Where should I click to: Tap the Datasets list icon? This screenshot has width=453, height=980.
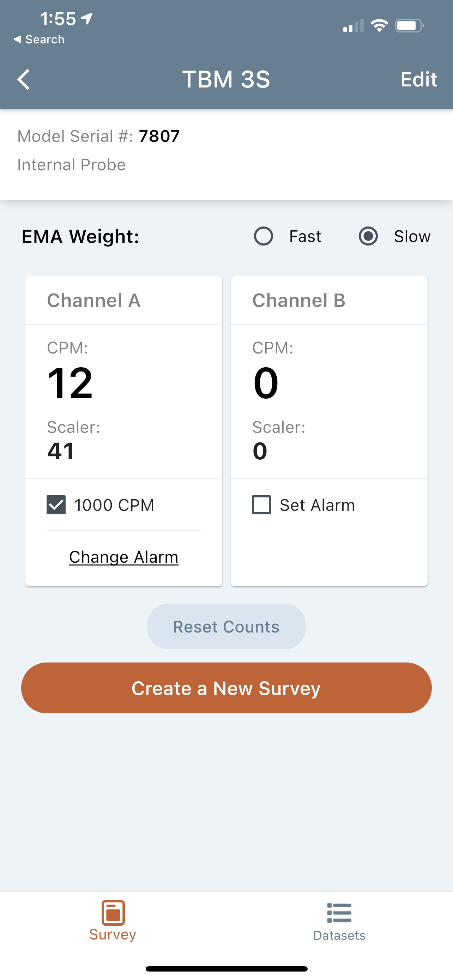point(339,913)
